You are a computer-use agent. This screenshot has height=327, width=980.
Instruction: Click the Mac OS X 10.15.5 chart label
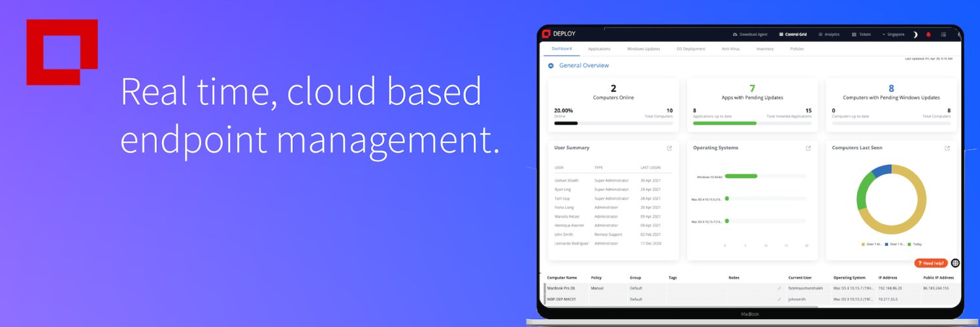(707, 199)
